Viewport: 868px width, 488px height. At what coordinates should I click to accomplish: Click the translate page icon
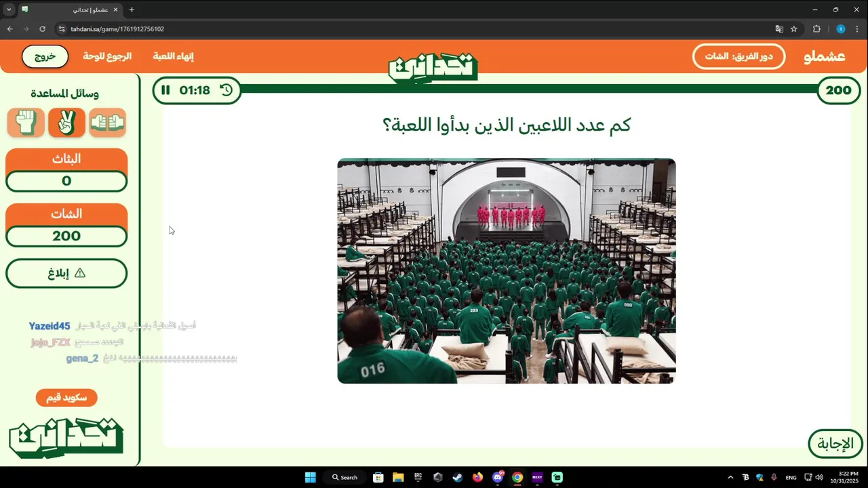tap(779, 29)
